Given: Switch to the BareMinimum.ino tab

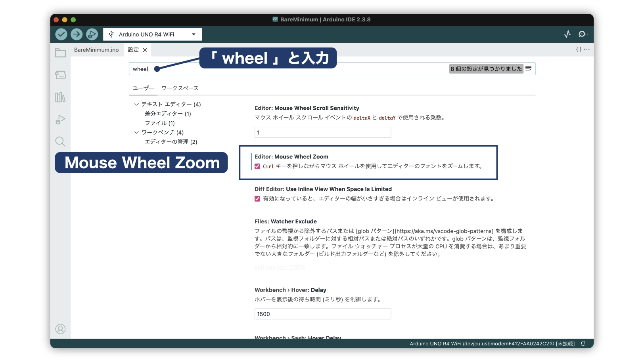Looking at the screenshot, I should [x=96, y=50].
